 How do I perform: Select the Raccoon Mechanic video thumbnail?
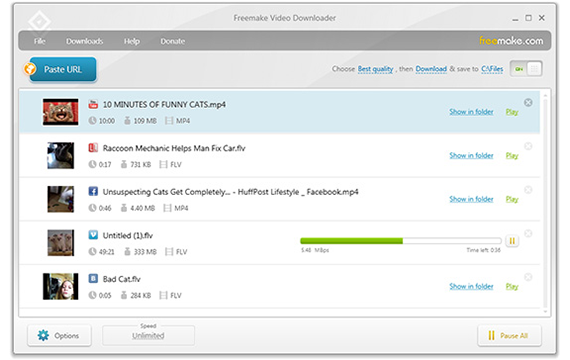click(61, 155)
